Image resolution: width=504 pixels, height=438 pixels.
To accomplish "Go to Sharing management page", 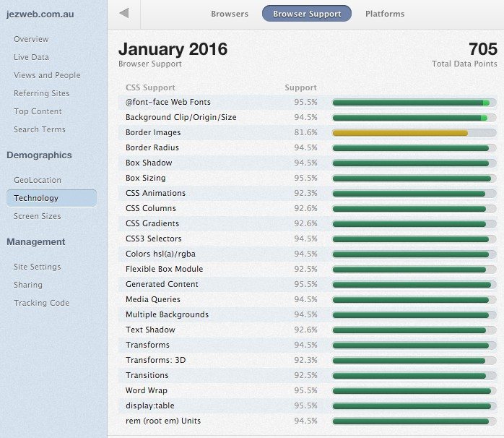I will (x=28, y=285).
